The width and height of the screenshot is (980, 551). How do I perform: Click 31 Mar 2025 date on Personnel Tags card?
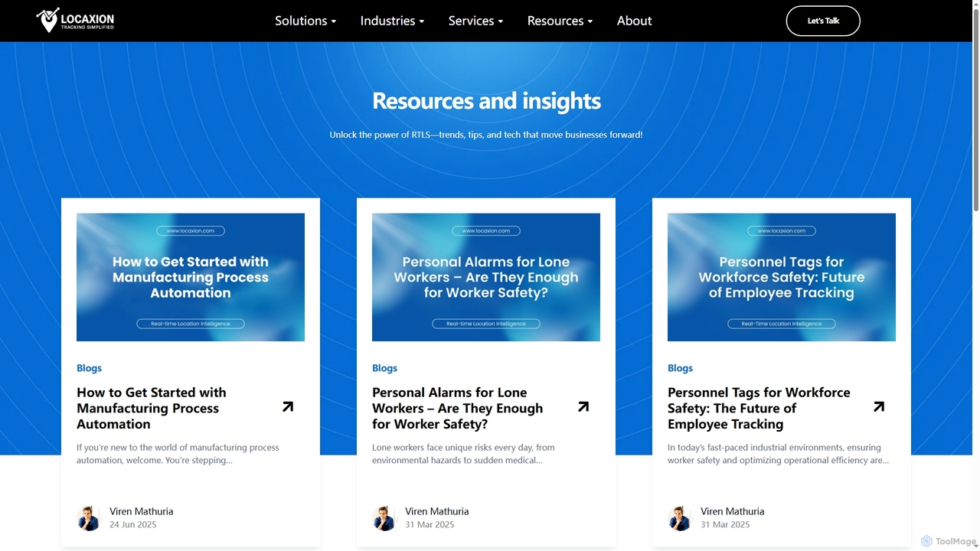click(725, 525)
